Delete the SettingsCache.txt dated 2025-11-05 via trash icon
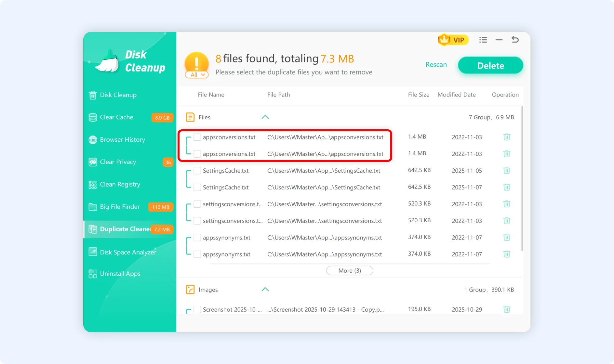614x364 pixels. point(506,171)
